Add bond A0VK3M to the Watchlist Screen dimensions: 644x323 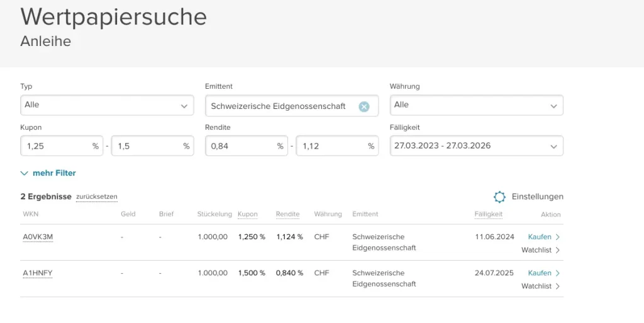[x=536, y=250]
